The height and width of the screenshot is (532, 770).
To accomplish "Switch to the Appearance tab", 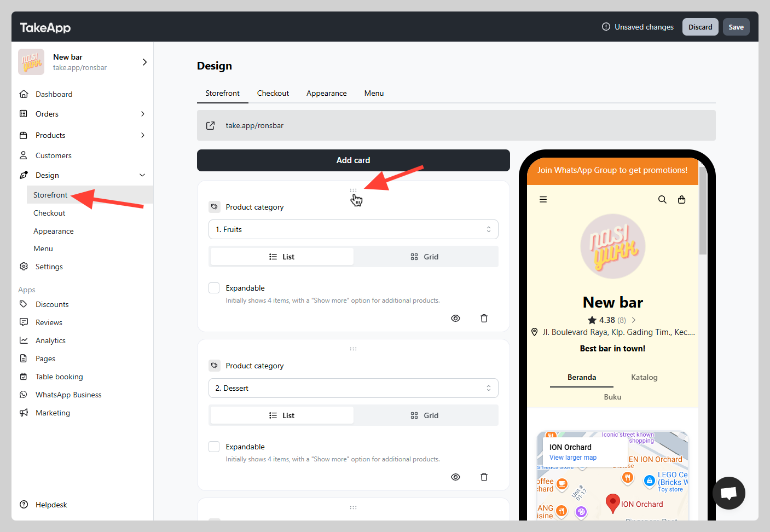I will pyautogui.click(x=327, y=93).
